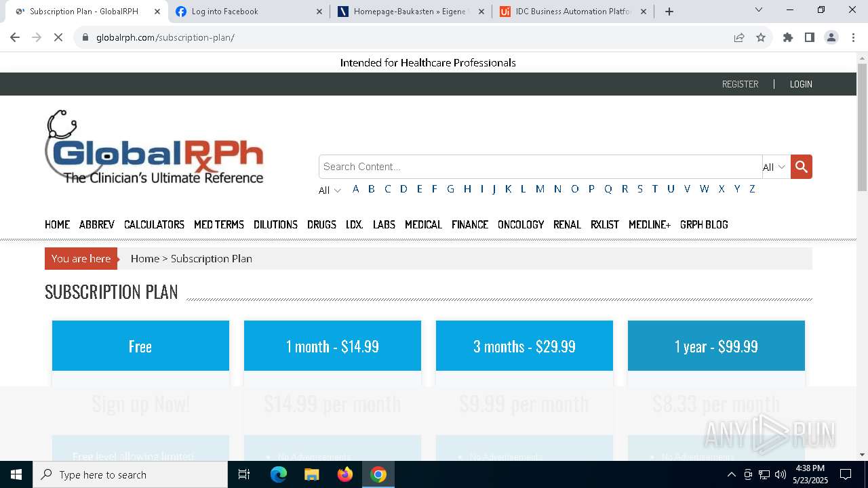Click the Windows taskbar search box
Viewport: 868px width, 488px height.
coord(130,474)
